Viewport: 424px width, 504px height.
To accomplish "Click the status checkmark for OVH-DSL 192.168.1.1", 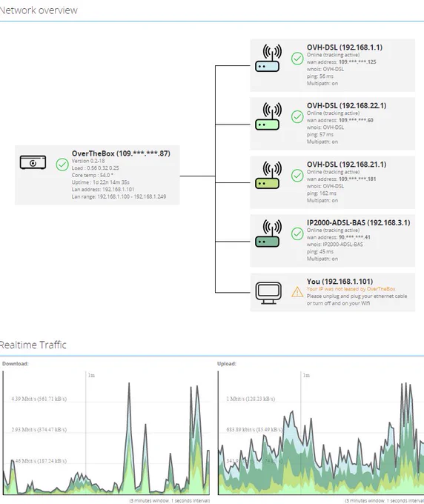I will click(x=297, y=59).
